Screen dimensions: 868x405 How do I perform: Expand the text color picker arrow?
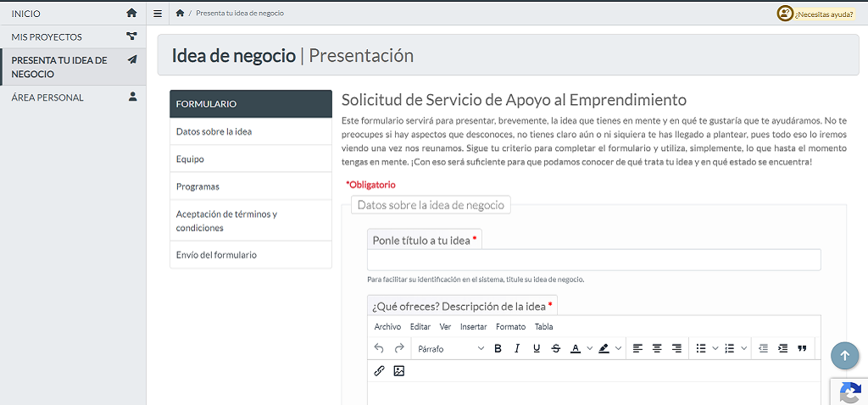click(590, 348)
